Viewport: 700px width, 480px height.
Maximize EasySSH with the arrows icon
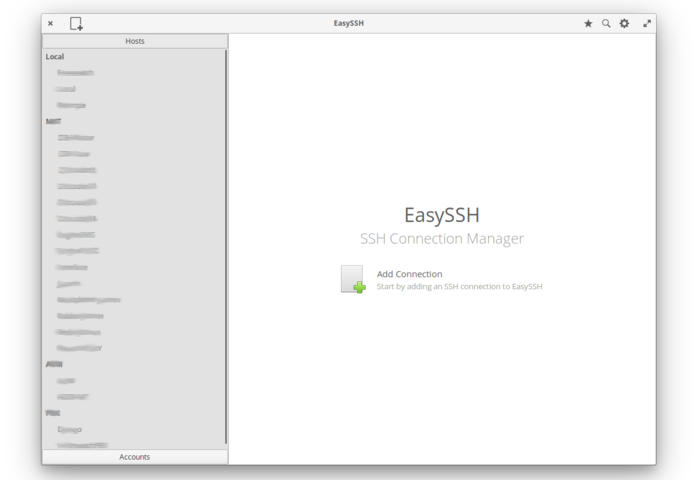[647, 24]
